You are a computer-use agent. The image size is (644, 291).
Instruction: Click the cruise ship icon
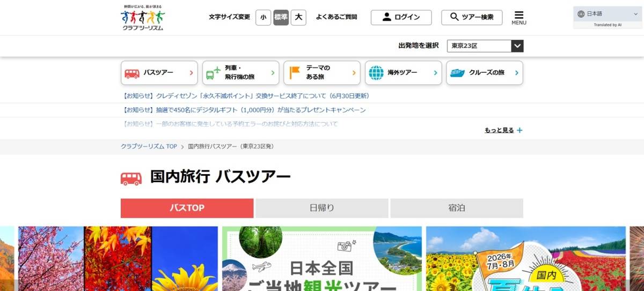click(457, 73)
